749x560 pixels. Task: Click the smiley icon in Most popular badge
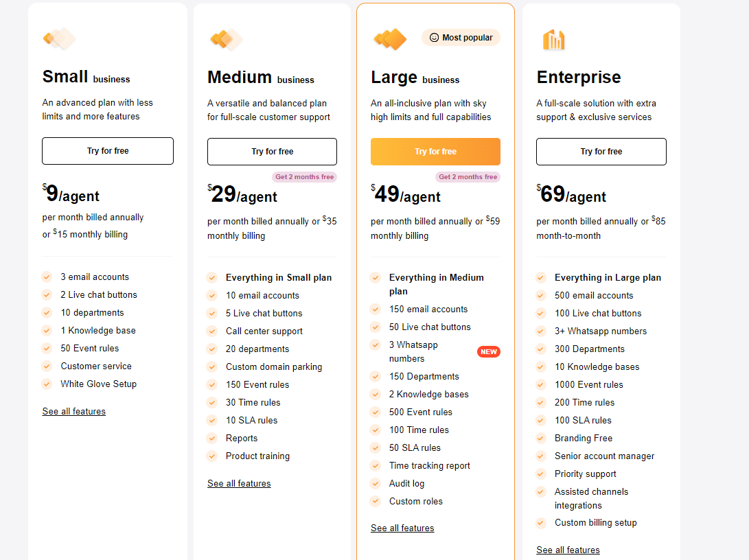pos(434,38)
